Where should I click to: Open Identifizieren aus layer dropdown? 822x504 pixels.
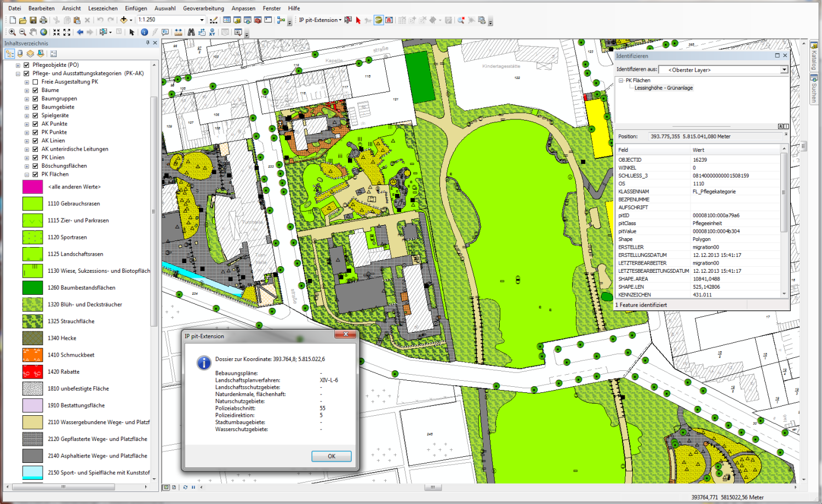784,70
